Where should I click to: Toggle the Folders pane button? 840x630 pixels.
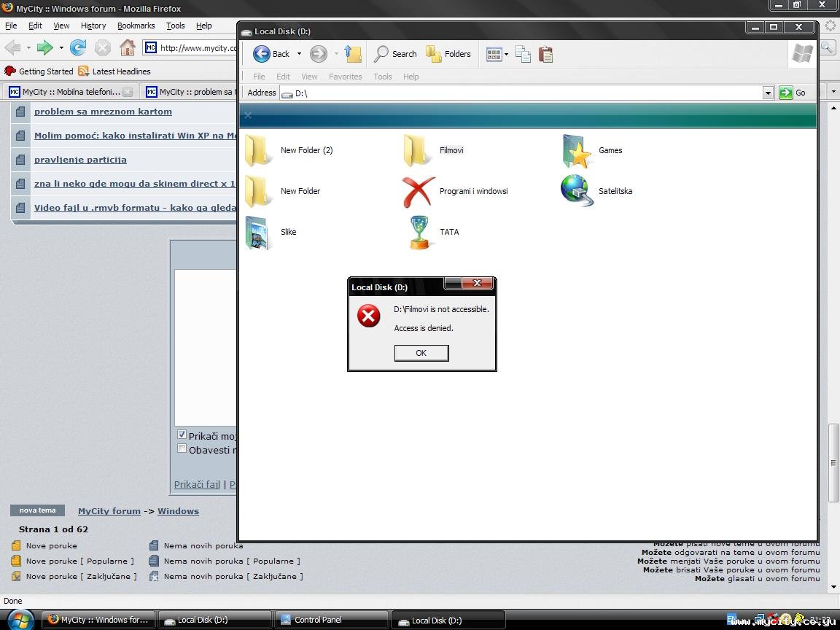(448, 53)
